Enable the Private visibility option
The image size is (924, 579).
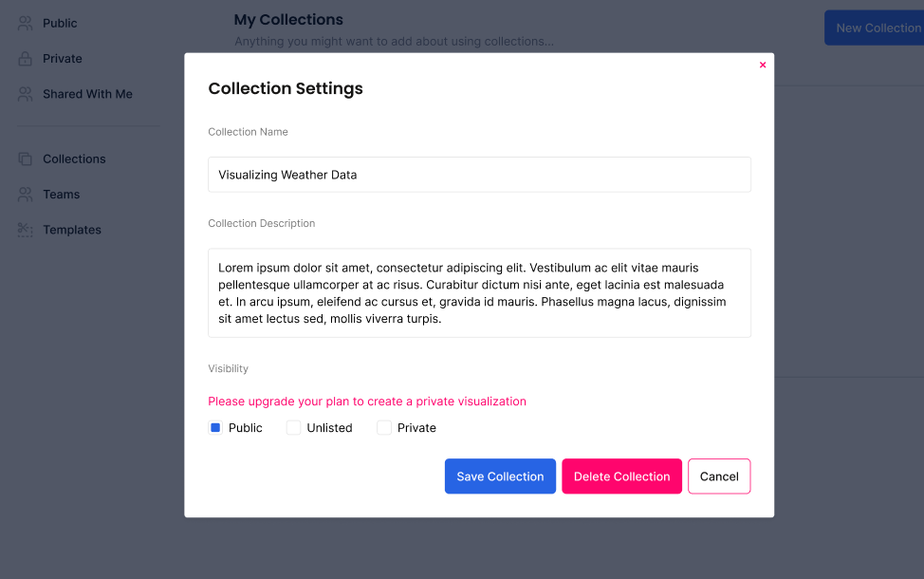point(383,427)
